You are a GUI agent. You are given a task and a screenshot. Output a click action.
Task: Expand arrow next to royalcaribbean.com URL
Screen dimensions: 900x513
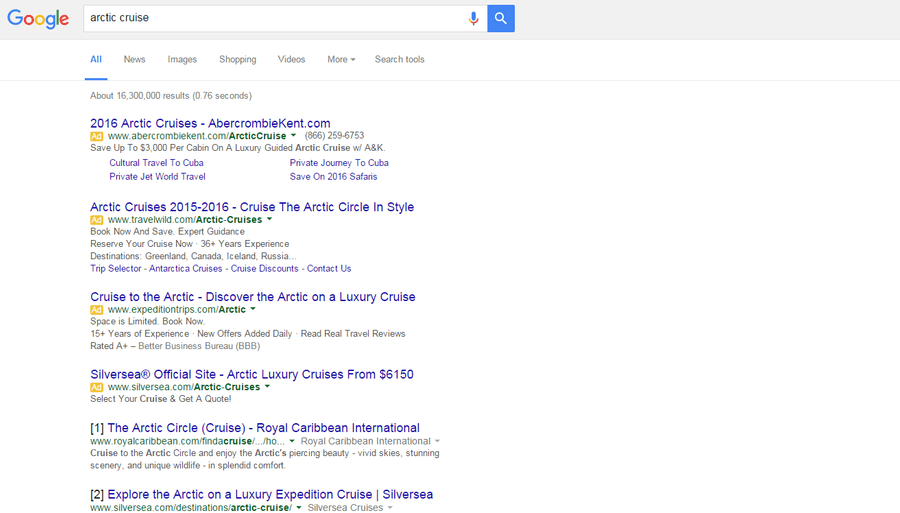pos(292,441)
